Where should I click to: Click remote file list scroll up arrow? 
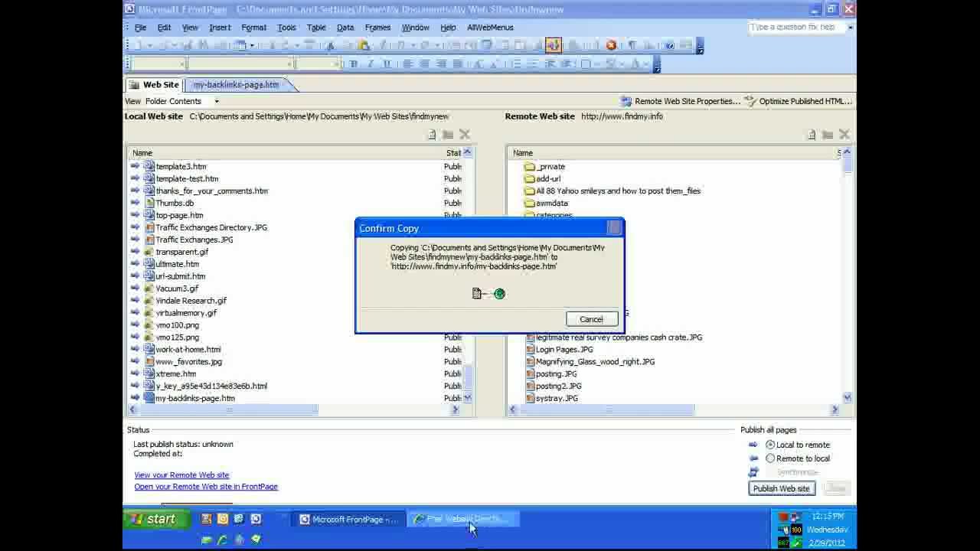(847, 153)
